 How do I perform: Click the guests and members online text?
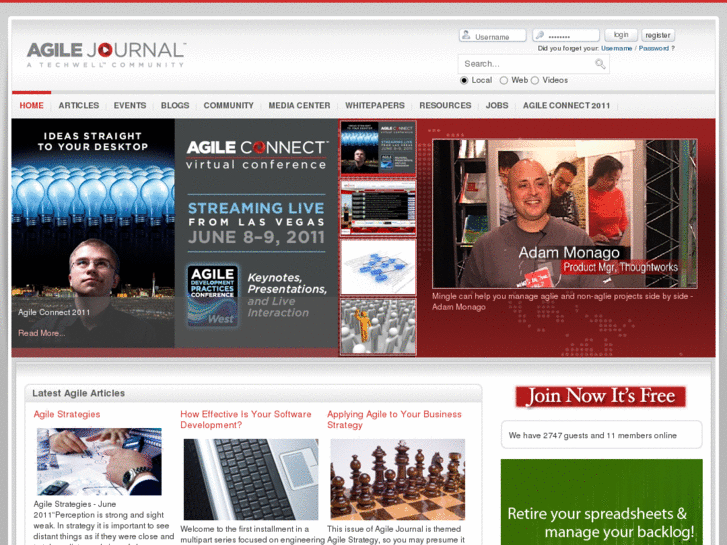593,436
